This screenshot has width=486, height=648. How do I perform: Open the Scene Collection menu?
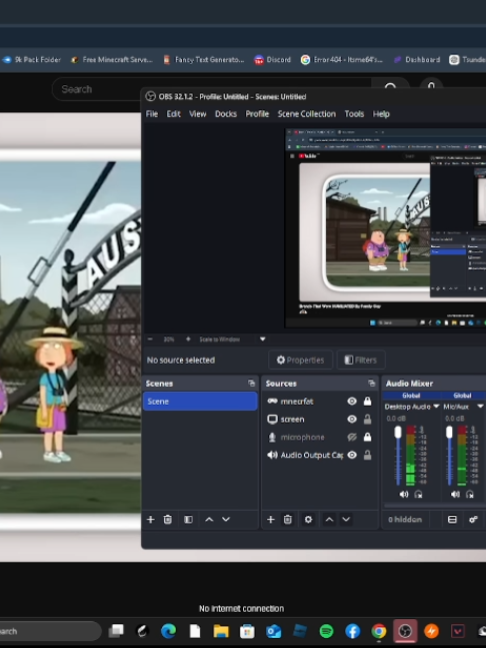(x=307, y=114)
